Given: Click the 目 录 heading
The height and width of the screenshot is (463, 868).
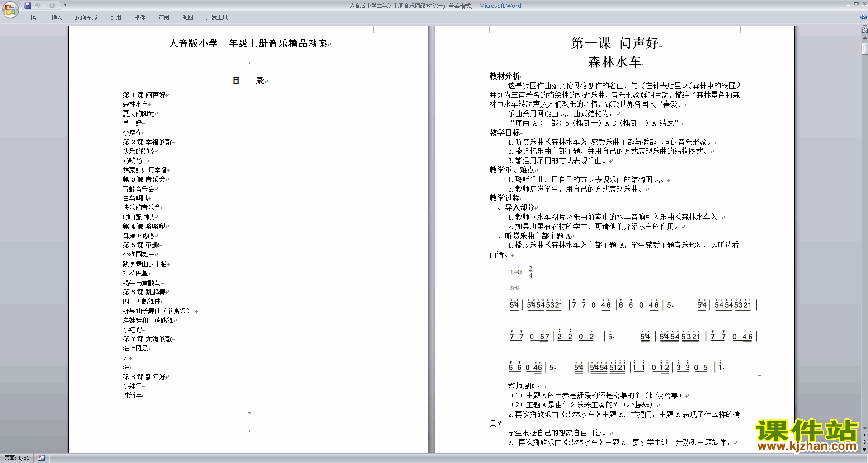Looking at the screenshot, I should [x=248, y=81].
